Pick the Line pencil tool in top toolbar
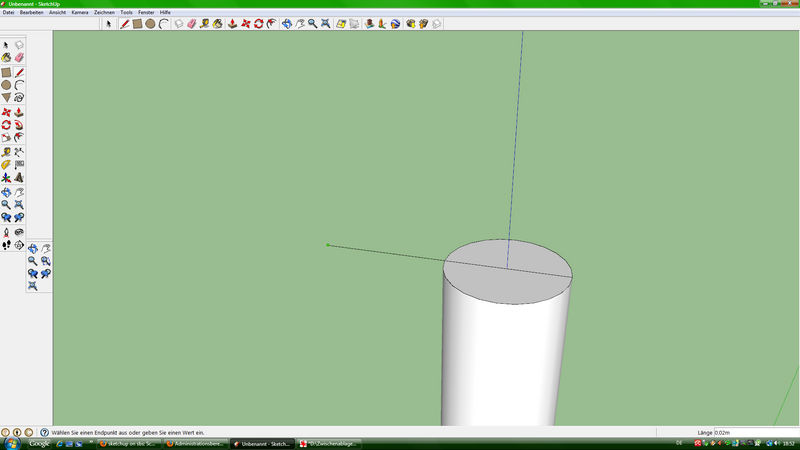 (x=124, y=23)
